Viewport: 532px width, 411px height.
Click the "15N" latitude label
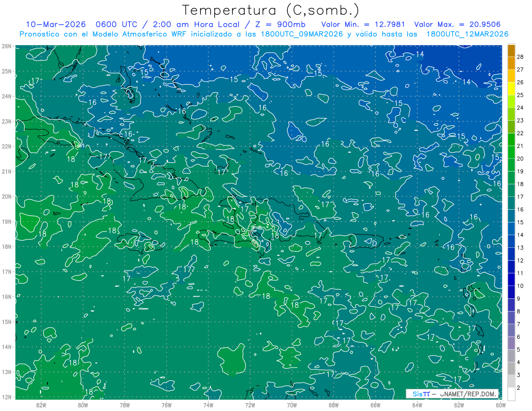coord(6,322)
